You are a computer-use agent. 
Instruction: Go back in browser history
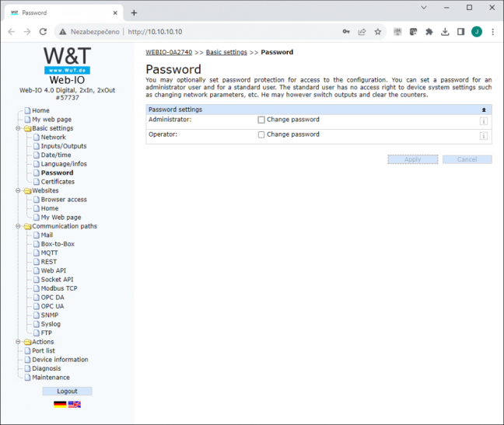point(12,32)
